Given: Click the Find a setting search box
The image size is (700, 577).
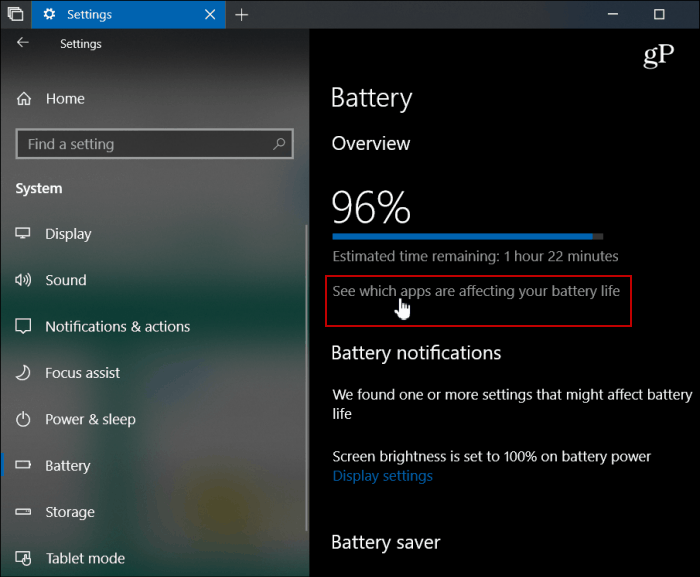Looking at the screenshot, I should click(x=154, y=144).
